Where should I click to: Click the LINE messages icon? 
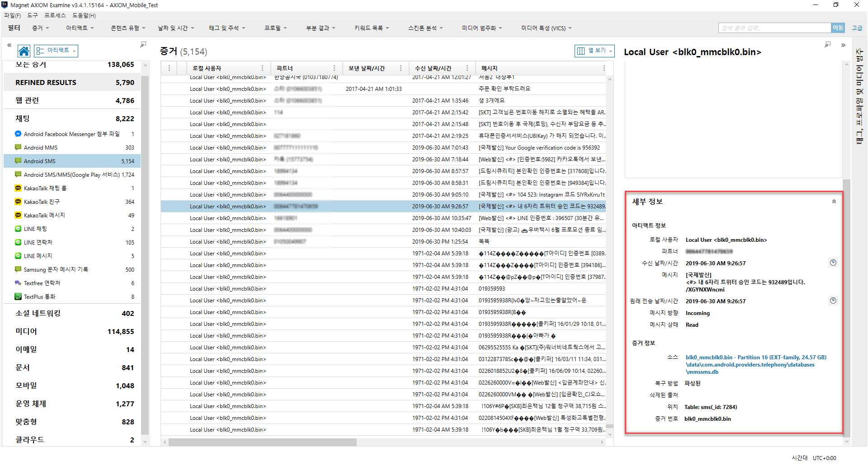coord(18,256)
